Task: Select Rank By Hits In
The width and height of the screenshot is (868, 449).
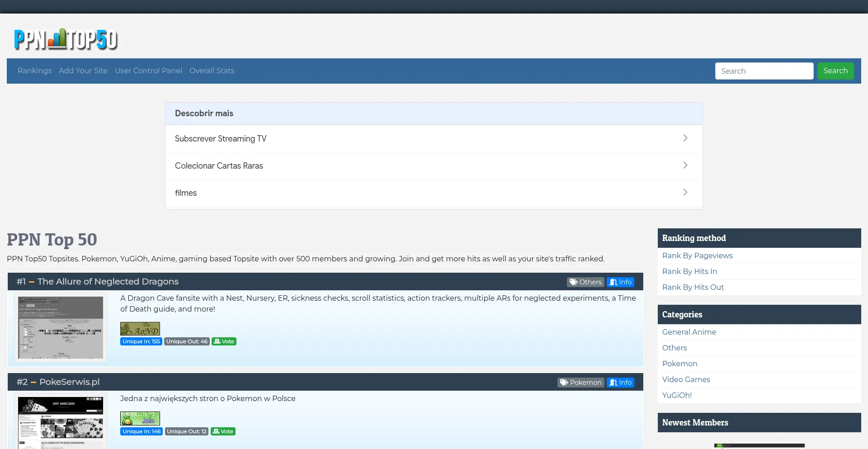Action: [x=689, y=271]
